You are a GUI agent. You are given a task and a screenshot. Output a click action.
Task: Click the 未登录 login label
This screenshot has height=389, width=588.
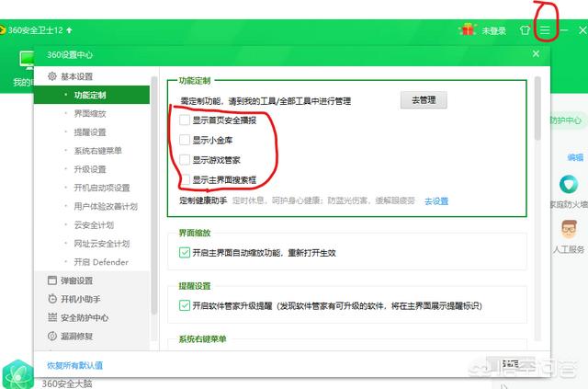point(493,30)
